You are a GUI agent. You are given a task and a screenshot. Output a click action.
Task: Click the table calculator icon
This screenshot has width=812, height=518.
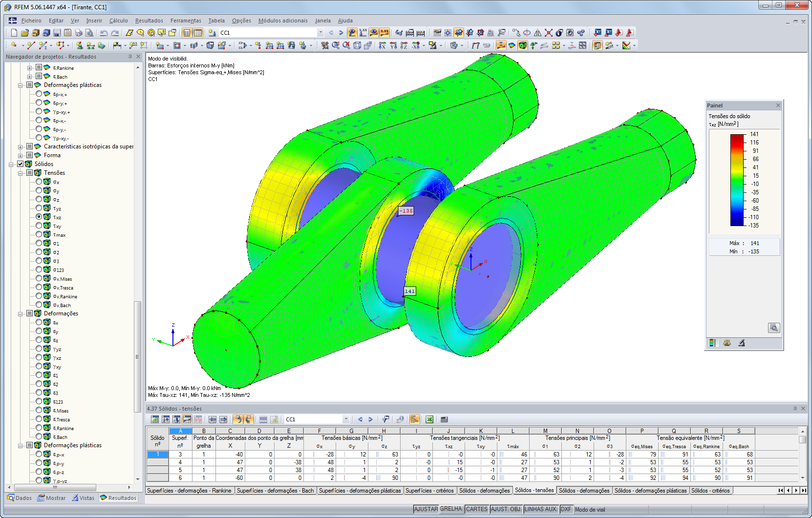pyautogui.click(x=444, y=419)
